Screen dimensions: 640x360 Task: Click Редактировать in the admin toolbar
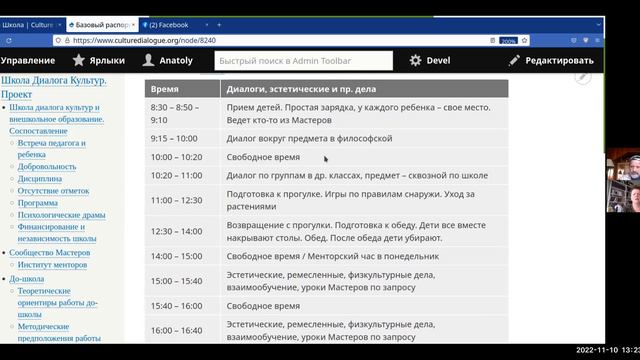coord(559,60)
